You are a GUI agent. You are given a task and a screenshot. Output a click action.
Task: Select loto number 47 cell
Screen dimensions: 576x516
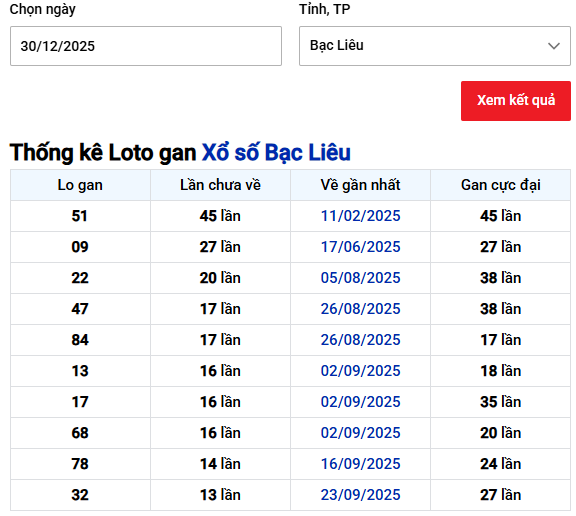[x=80, y=309]
